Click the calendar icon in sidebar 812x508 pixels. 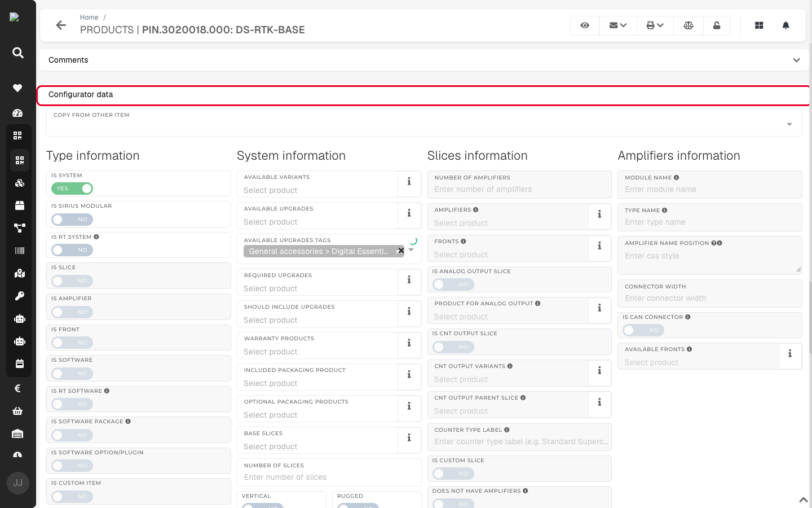[20, 364]
